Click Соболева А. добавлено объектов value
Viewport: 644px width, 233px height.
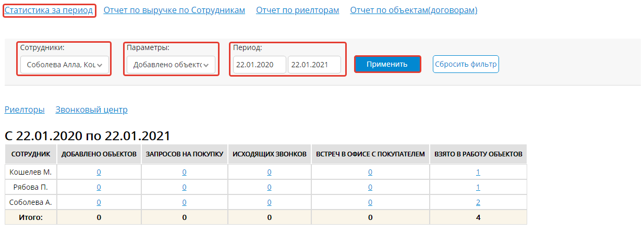[99, 203]
